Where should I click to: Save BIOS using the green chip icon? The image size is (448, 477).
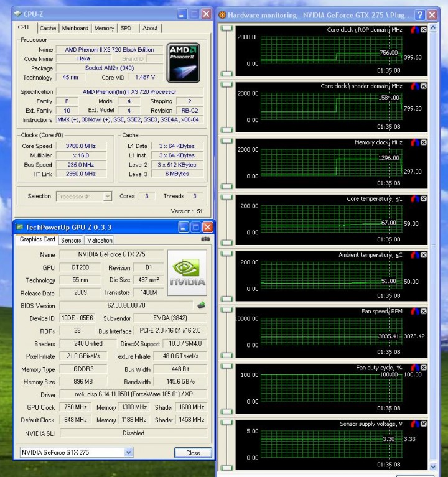[201, 305]
